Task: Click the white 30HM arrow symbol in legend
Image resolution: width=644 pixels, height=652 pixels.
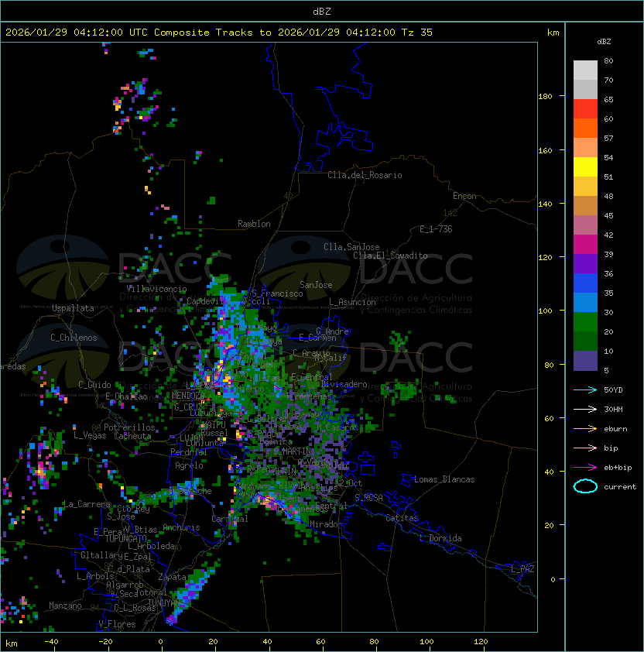Action: (585, 409)
